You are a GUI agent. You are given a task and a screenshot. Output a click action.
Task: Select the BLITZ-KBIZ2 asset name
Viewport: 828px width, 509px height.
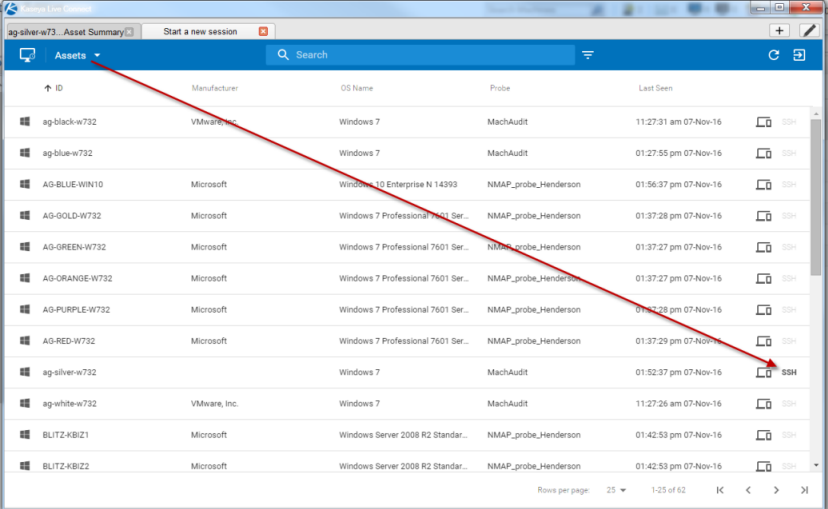coord(66,466)
